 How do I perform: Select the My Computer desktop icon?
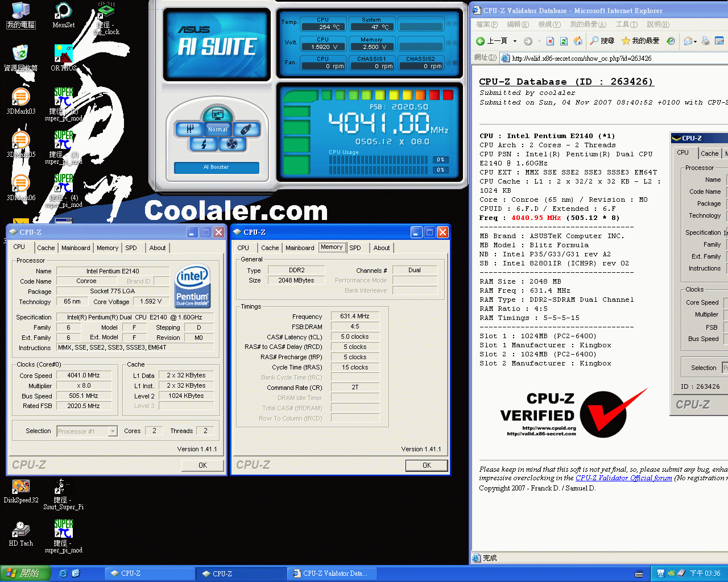(21, 15)
